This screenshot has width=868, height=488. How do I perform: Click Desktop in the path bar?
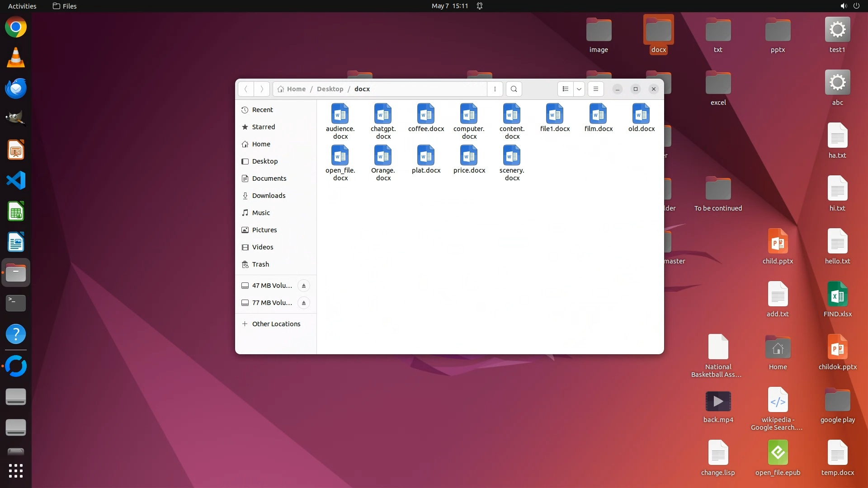[x=330, y=89]
